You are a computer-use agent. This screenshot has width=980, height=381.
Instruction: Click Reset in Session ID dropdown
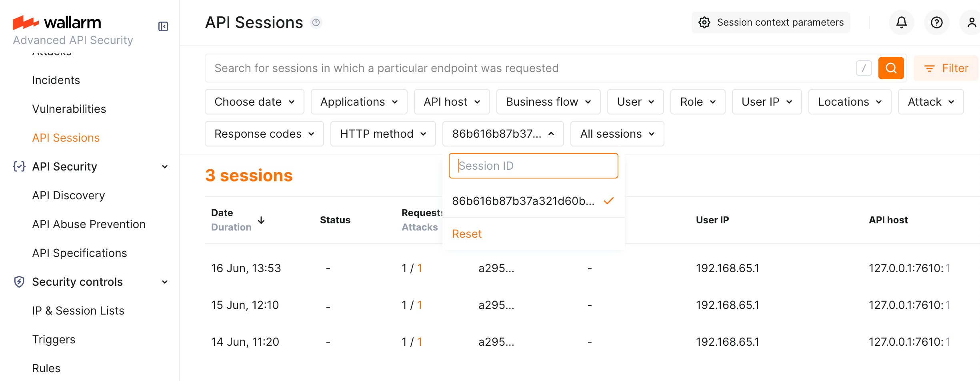click(467, 234)
